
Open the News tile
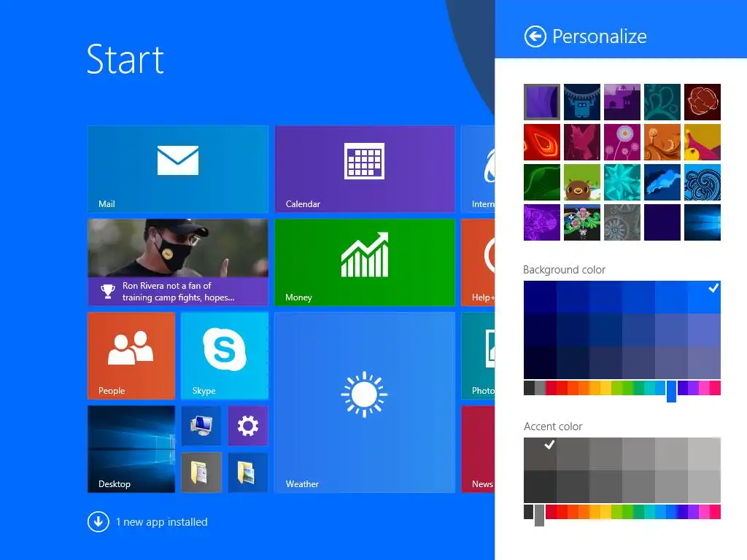479,449
